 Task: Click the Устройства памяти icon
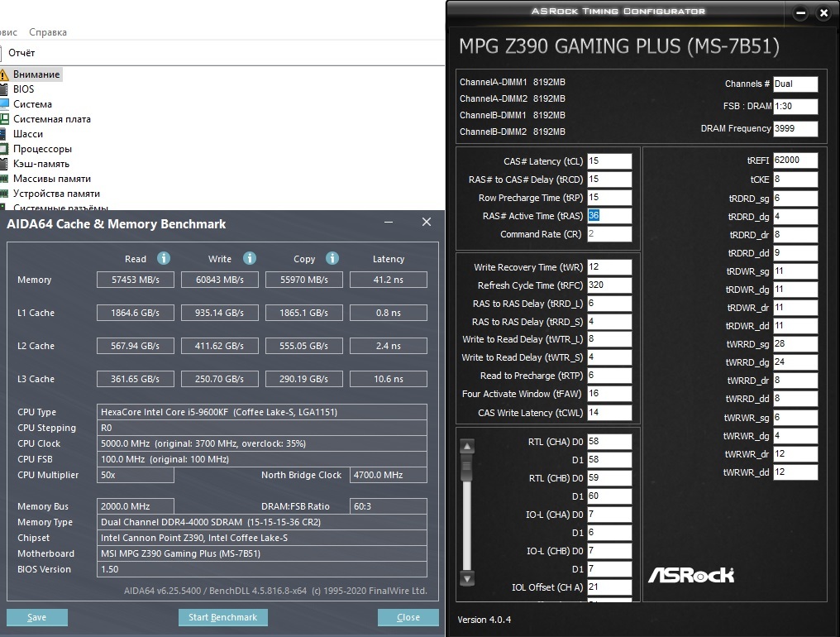coord(4,194)
